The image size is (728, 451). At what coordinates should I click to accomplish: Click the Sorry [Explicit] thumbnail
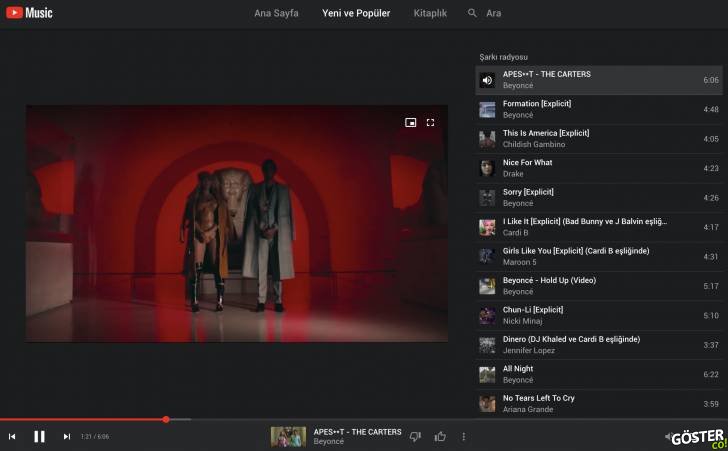[x=487, y=198]
